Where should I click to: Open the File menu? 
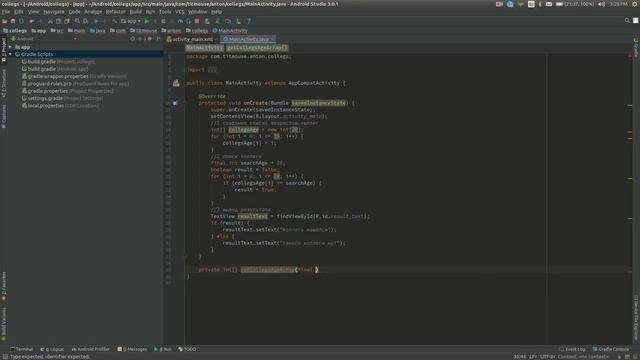pos(6,12)
